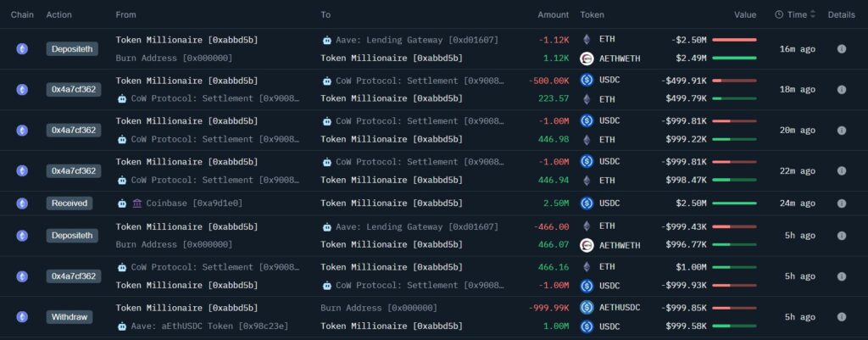Open details info icon for 20m ago row

point(841,130)
